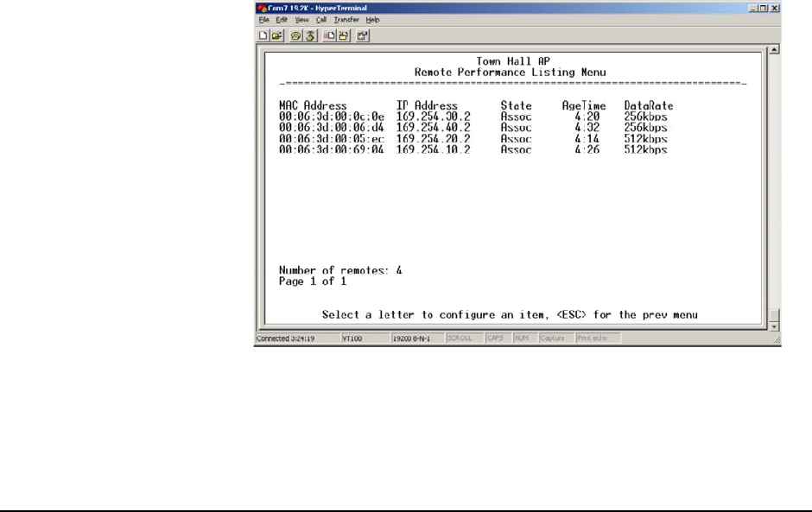Click IP address 169.254.30.2
The width and height of the screenshot is (812, 512).
coord(434,117)
